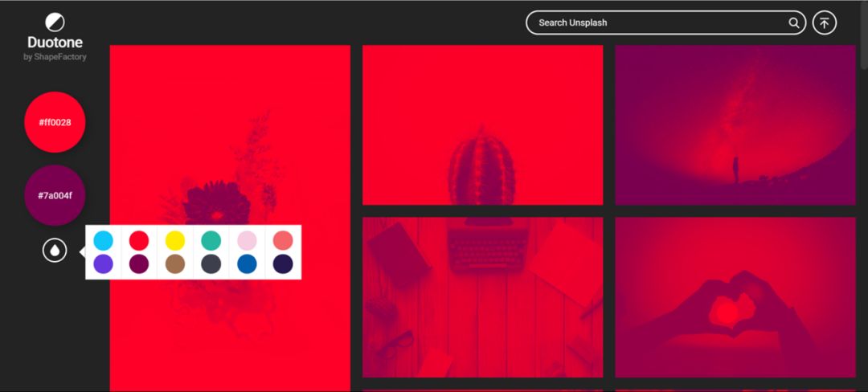The image size is (868, 392).
Task: Select the light blue preset swatch
Action: [103, 240]
